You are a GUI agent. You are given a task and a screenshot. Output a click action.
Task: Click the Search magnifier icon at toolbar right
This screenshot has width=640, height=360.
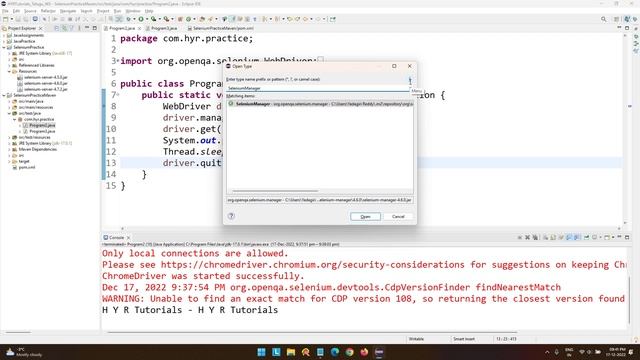pyautogui.click(x=603, y=19)
